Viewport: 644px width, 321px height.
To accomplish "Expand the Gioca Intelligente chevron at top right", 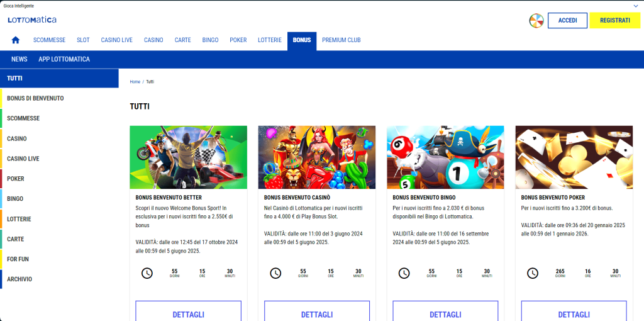I will click(x=636, y=5).
